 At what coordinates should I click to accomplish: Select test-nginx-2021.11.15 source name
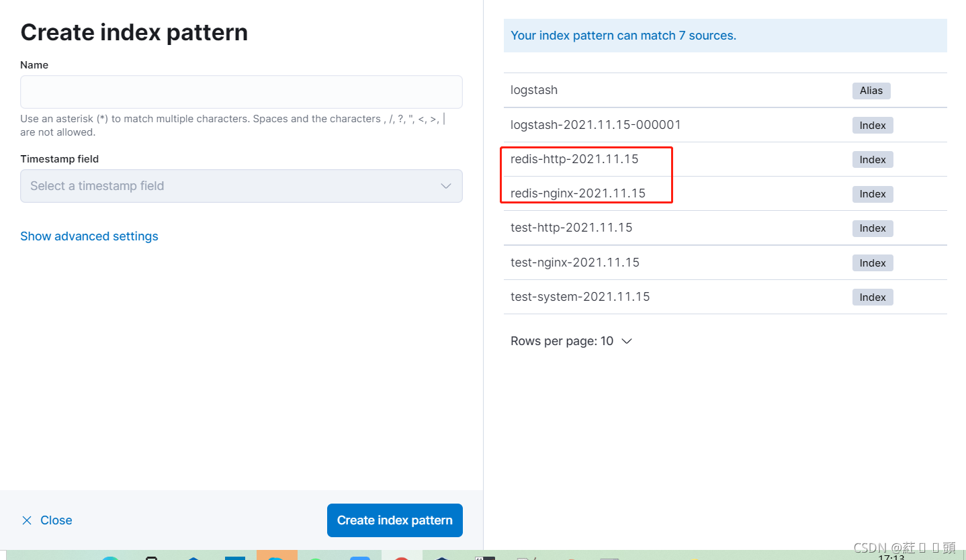point(575,263)
